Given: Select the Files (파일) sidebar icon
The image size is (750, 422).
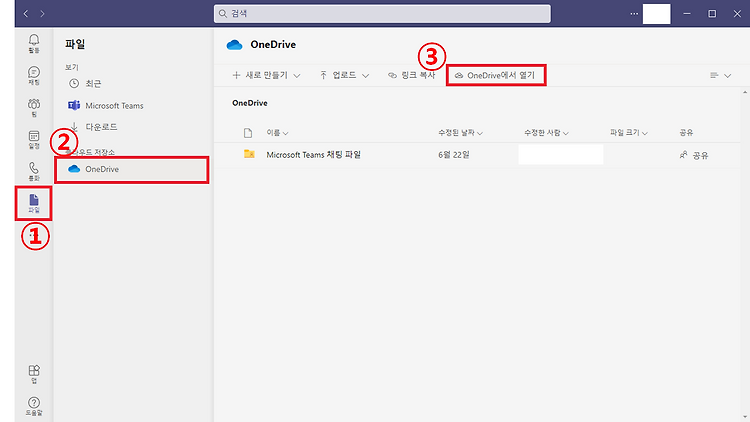Looking at the screenshot, I should point(33,203).
